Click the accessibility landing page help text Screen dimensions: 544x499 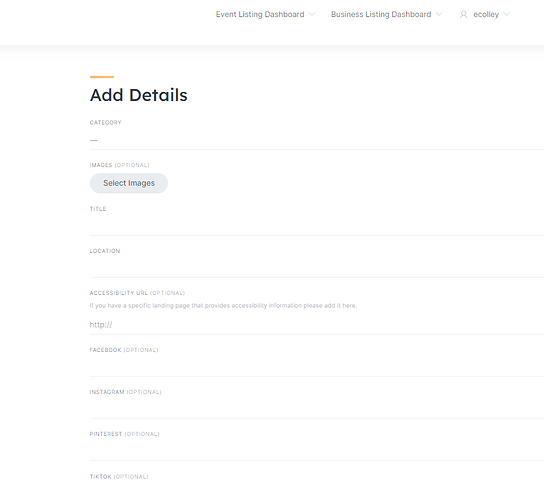click(223, 306)
